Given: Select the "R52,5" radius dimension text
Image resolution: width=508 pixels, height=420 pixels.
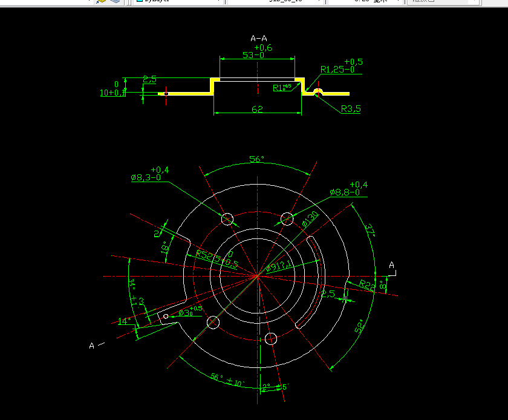Looking at the screenshot, I should [x=208, y=256].
